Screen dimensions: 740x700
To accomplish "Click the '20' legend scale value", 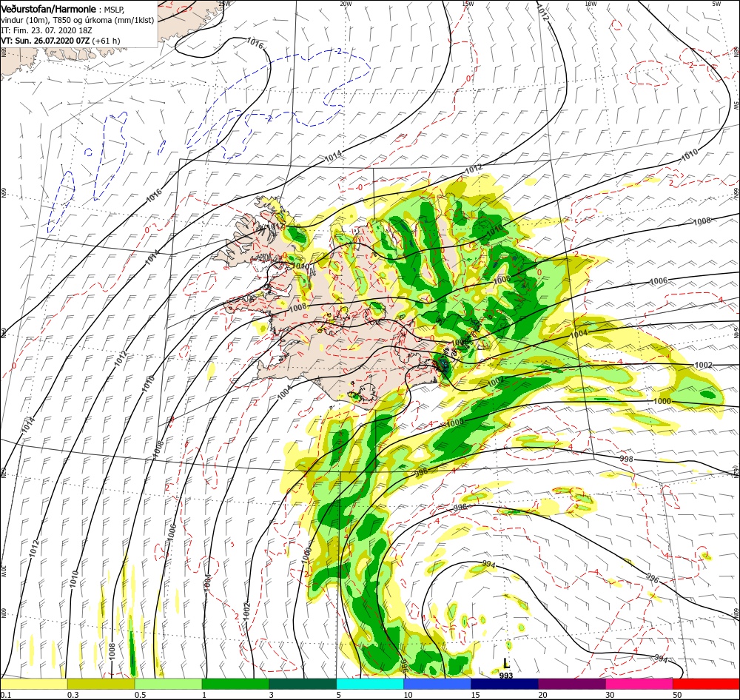I will 542,694.
